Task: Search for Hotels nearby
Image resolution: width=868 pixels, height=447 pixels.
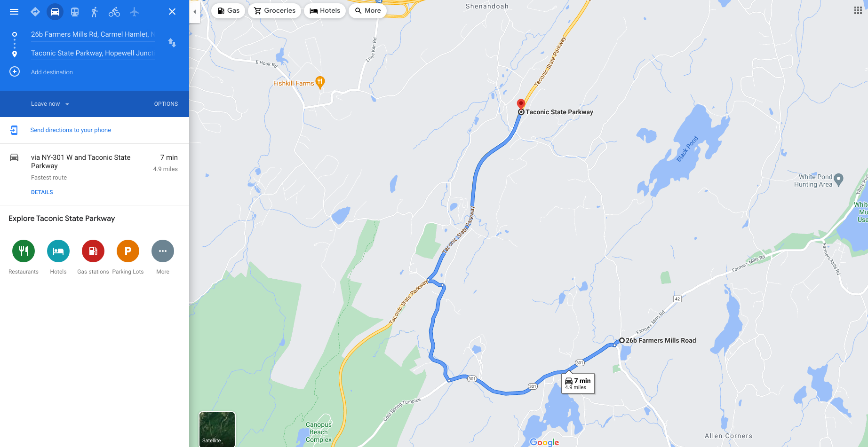Action: (x=325, y=10)
